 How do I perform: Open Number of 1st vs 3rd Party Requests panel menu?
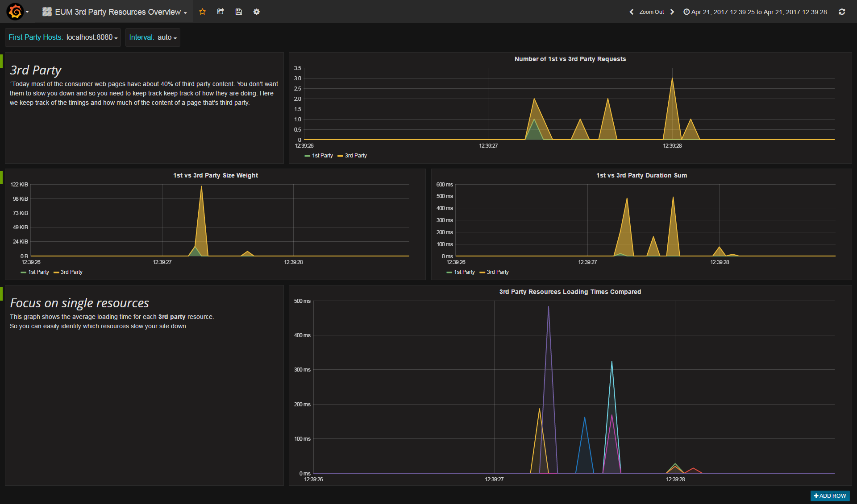(570, 59)
